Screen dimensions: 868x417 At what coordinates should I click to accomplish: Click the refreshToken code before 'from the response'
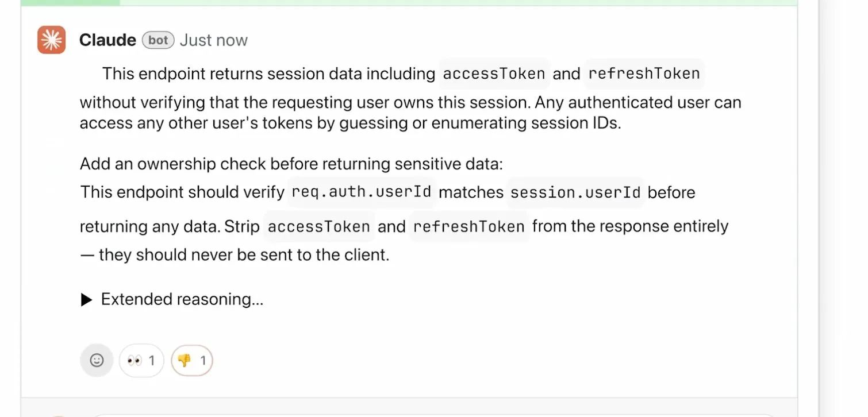tap(469, 226)
